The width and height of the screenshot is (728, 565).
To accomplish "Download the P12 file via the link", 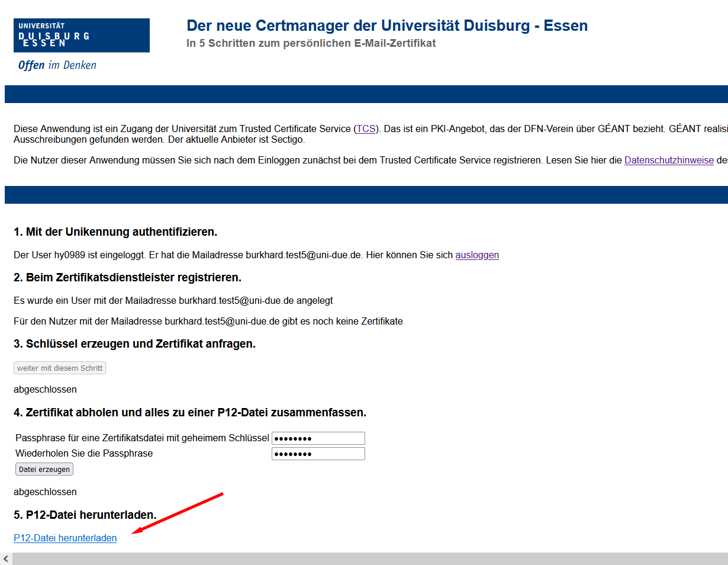I will (65, 538).
